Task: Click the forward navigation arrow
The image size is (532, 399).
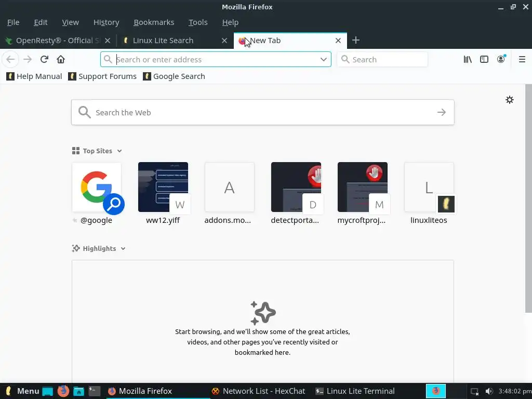Action: click(28, 59)
